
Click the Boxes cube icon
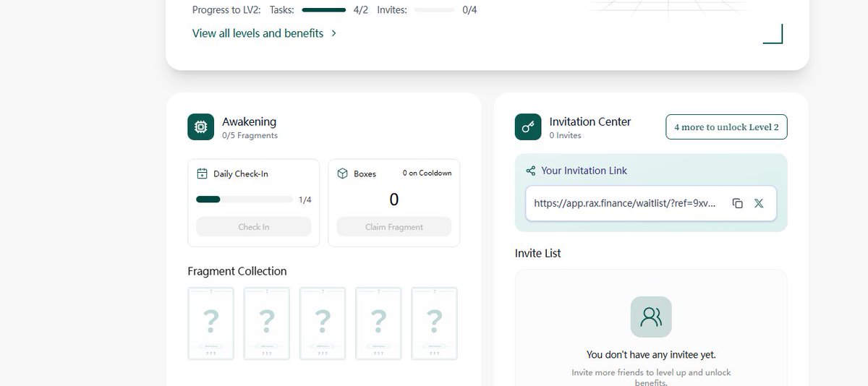tap(343, 173)
